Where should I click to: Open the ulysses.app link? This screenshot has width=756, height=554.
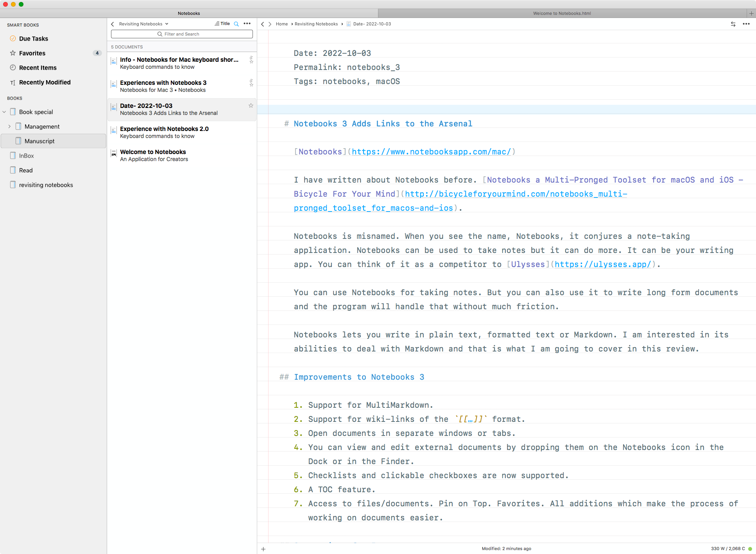coord(602,264)
